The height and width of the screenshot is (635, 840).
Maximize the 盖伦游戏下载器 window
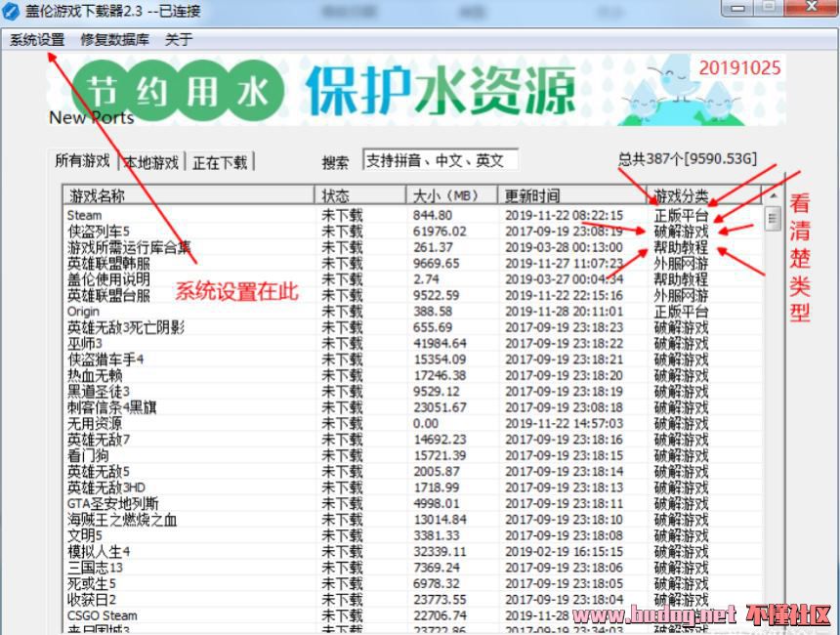769,7
